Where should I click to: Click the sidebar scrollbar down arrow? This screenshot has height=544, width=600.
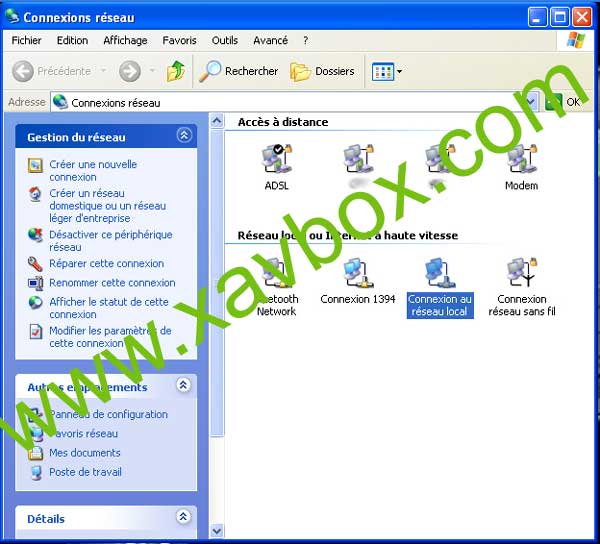coord(217,531)
